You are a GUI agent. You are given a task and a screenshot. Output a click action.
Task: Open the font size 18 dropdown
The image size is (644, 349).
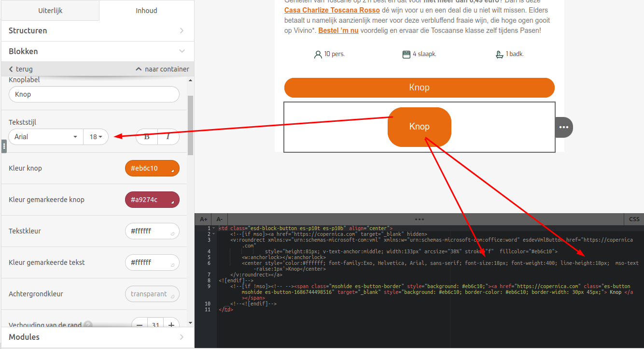point(96,137)
